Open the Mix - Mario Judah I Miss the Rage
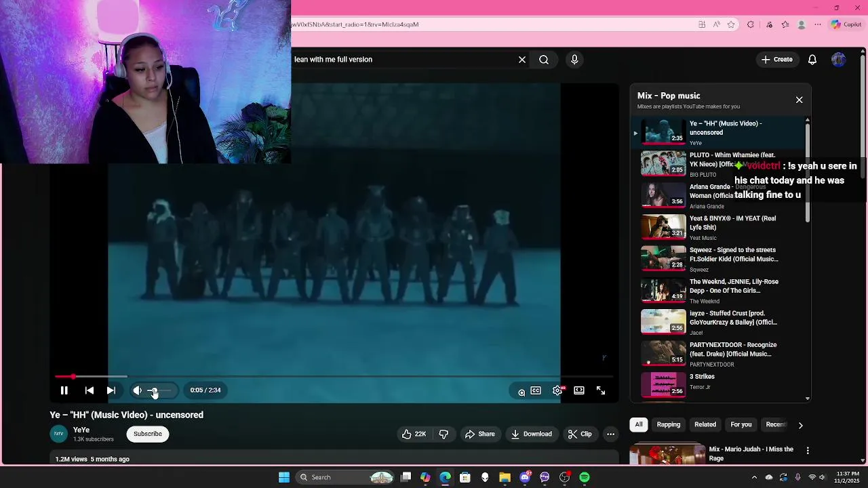Screen dimensions: 868x488 point(751,453)
